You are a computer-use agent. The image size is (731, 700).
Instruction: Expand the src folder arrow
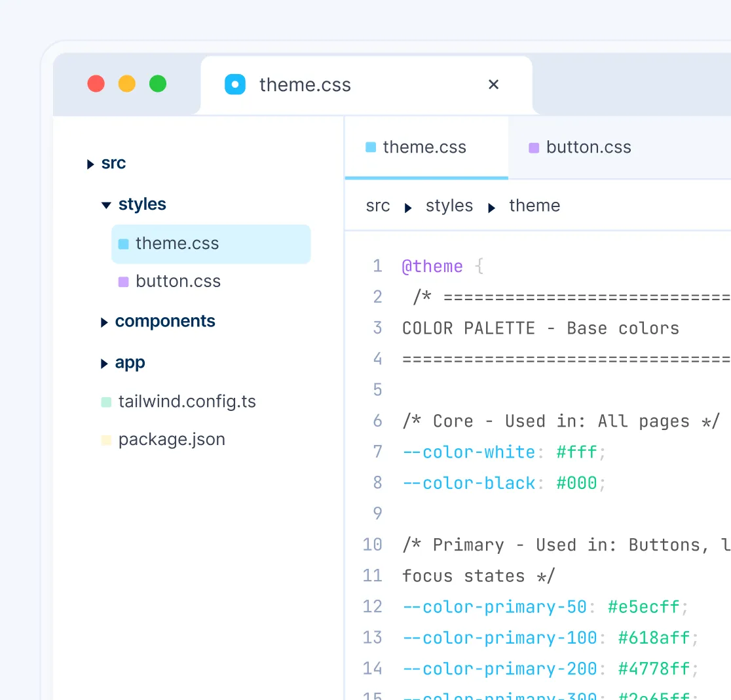click(90, 164)
